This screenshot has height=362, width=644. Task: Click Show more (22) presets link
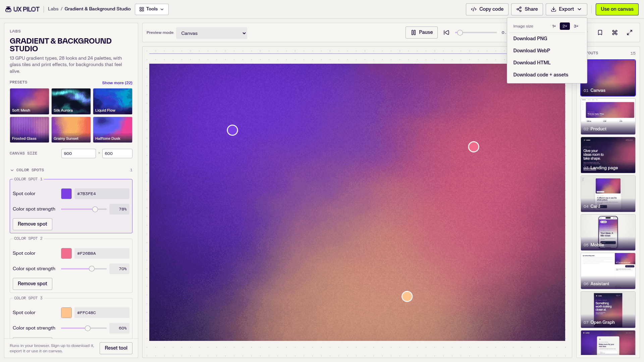pos(117,83)
